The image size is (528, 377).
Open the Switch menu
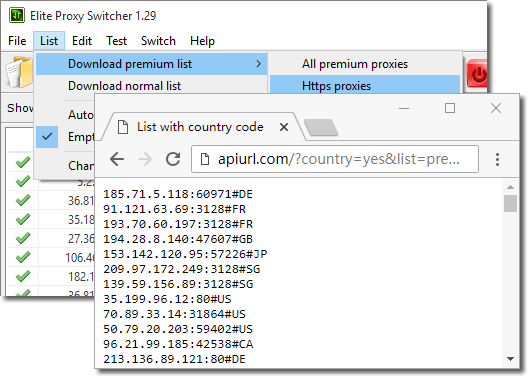point(158,41)
